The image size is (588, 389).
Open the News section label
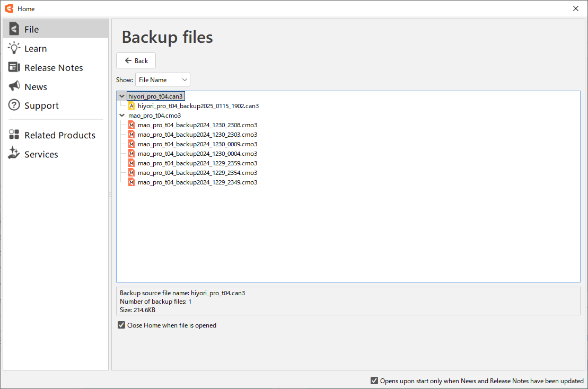36,87
